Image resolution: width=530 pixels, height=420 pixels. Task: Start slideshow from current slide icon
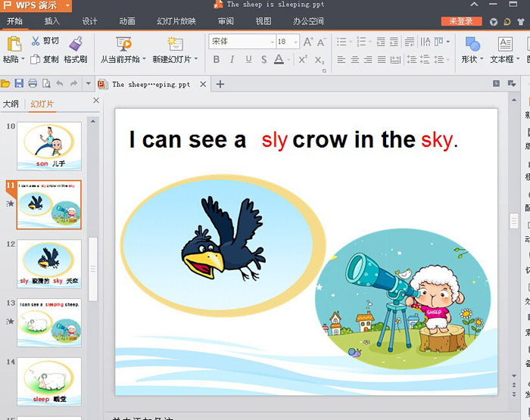(123, 44)
